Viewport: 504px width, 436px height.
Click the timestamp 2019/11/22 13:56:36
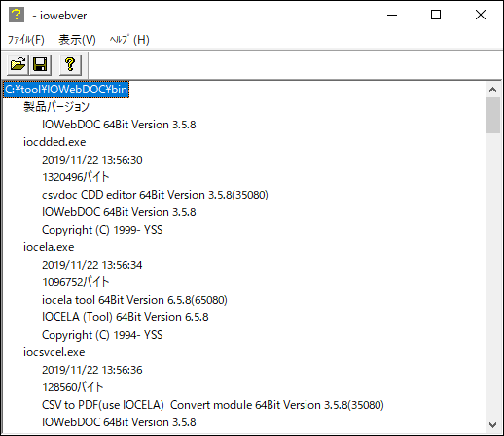point(92,370)
